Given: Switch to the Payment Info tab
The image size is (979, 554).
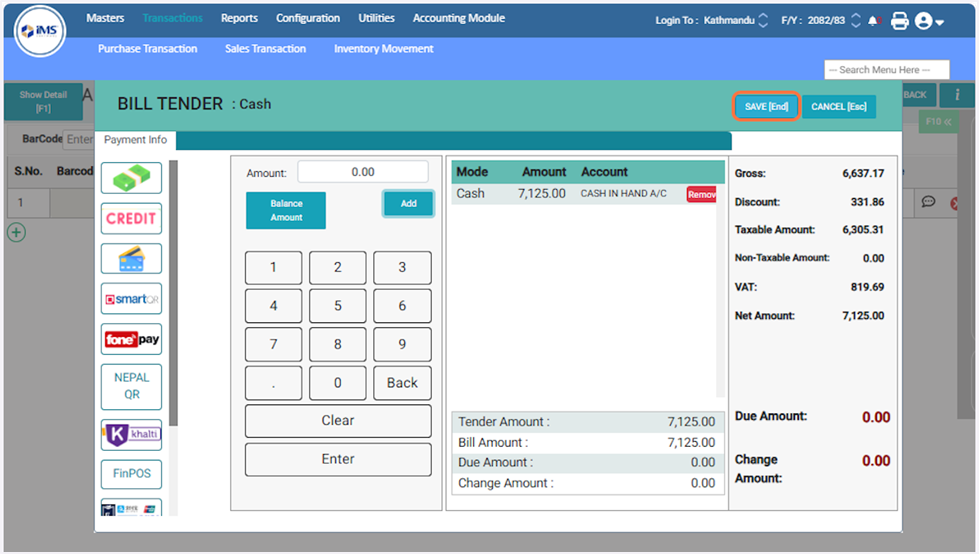Looking at the screenshot, I should (x=136, y=140).
